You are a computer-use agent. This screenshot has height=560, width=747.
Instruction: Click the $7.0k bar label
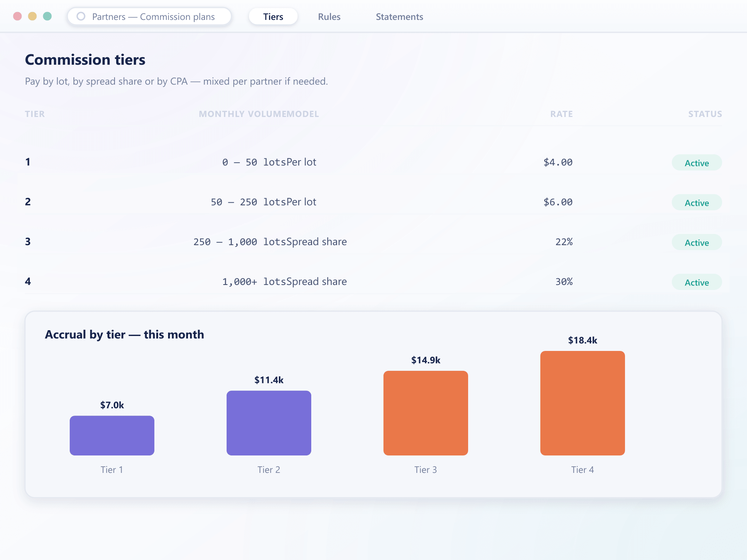coord(112,405)
